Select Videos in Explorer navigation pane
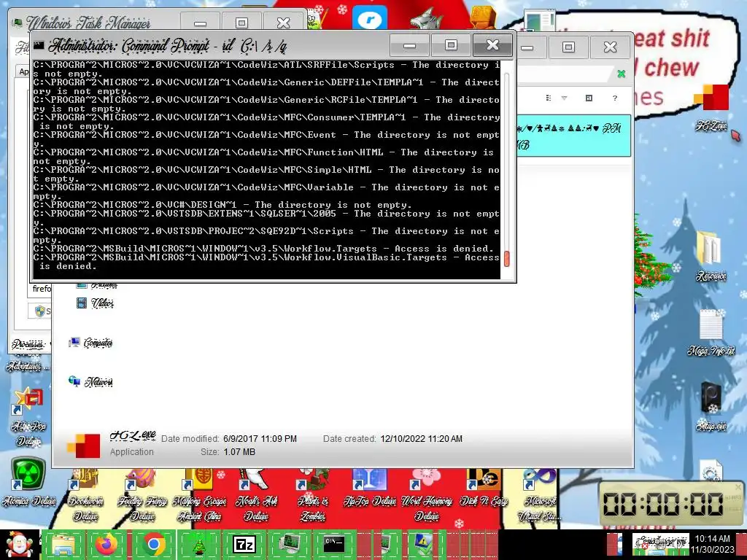747x560 pixels. coord(95,303)
